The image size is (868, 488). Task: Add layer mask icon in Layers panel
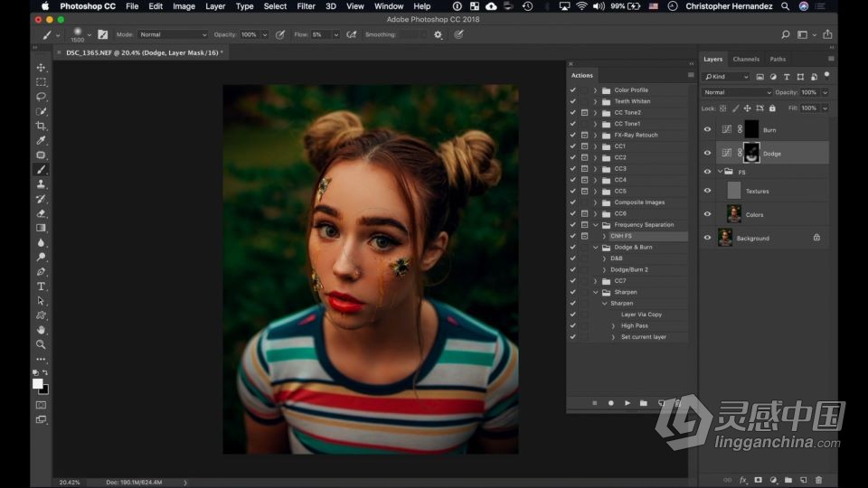pyautogui.click(x=759, y=480)
